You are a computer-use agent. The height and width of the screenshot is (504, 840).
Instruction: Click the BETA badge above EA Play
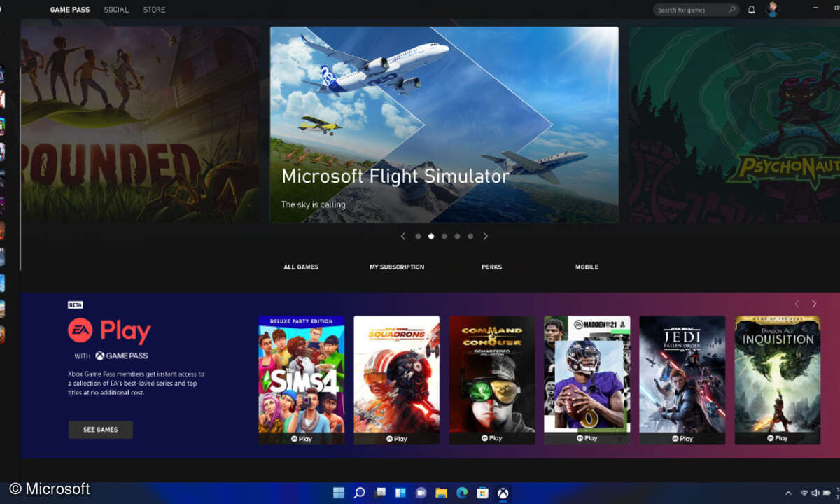[x=75, y=305]
